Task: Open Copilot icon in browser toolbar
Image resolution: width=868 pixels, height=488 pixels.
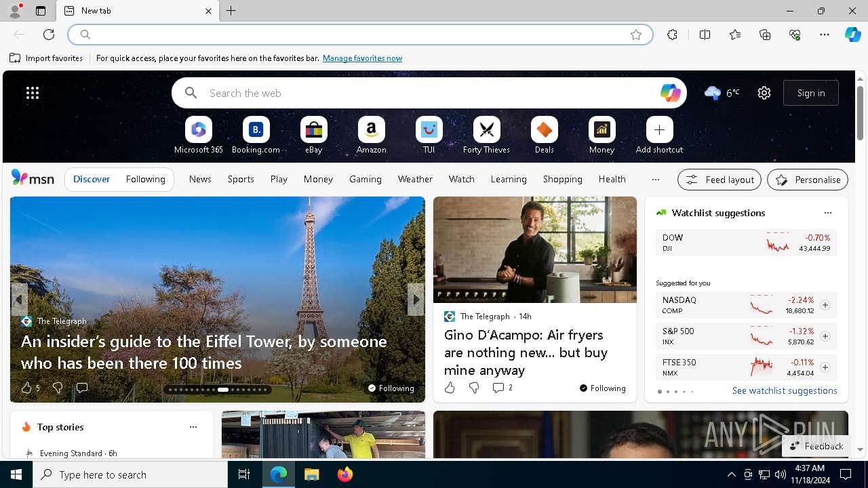Action: 852,35
